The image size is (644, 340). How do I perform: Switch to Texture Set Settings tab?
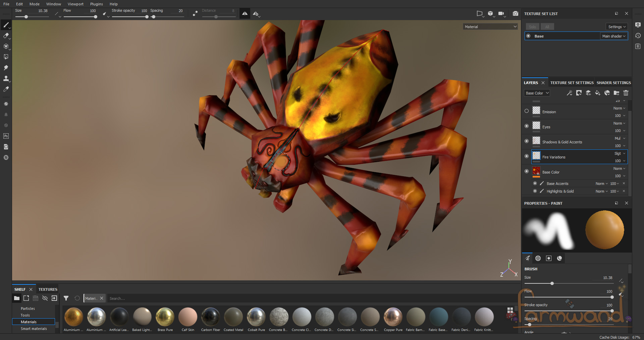[x=572, y=83]
